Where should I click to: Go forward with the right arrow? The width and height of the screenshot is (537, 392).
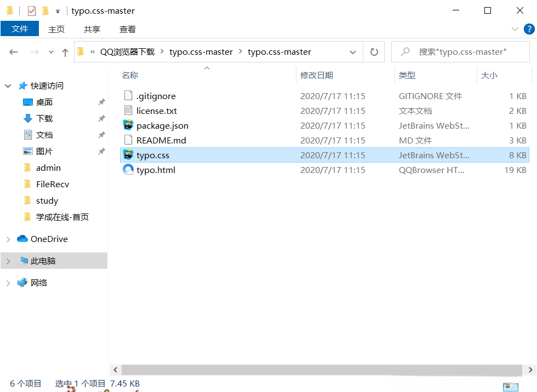(x=35, y=52)
